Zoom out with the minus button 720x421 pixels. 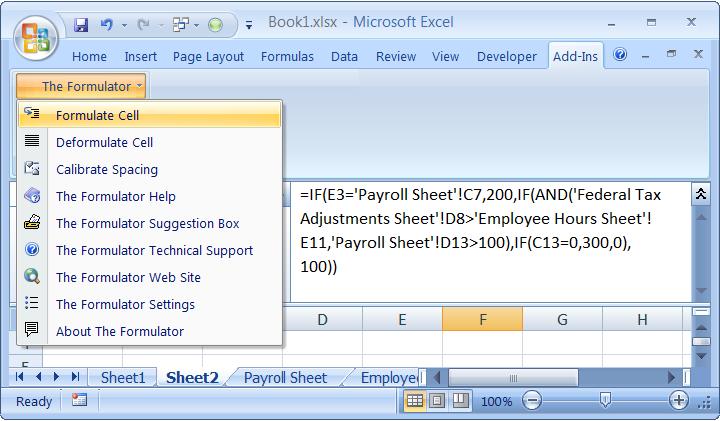(532, 401)
